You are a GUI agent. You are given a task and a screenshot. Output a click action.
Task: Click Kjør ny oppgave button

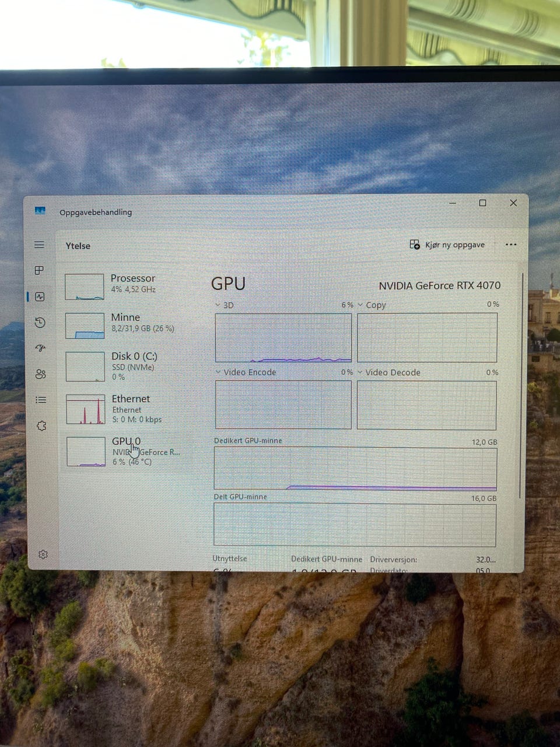pyautogui.click(x=447, y=245)
